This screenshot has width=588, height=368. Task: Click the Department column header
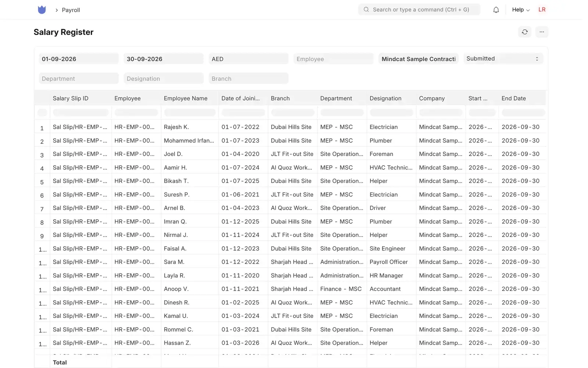tap(336, 98)
